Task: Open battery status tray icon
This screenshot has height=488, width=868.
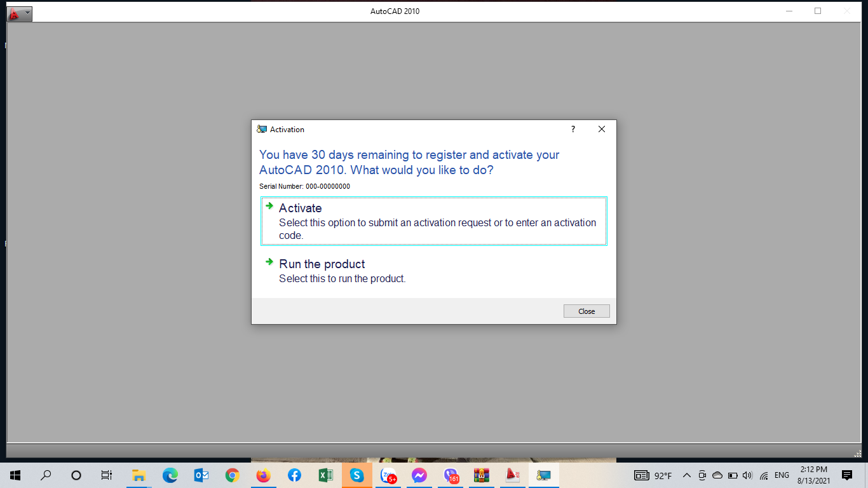Action: click(x=733, y=475)
